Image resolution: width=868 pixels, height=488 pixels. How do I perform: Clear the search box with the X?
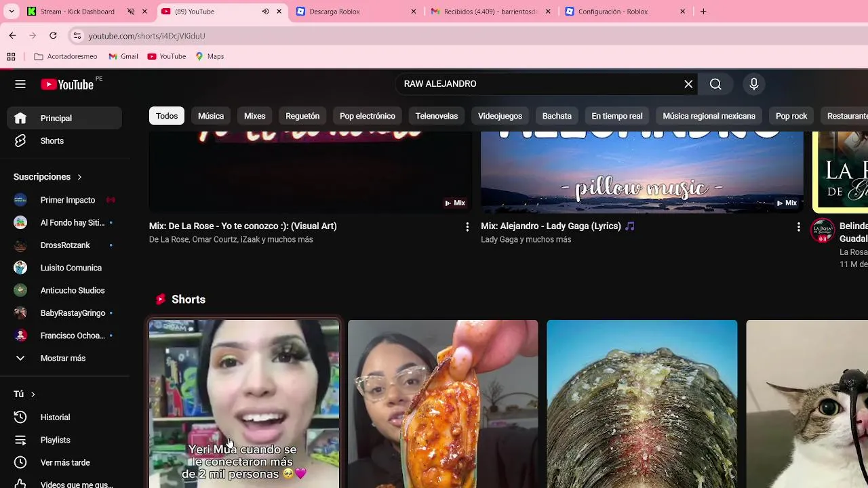(688, 84)
